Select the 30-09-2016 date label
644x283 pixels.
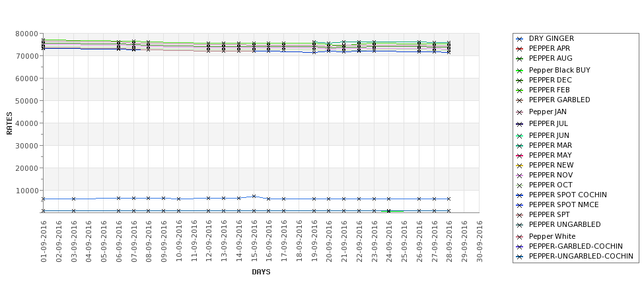click(479, 241)
